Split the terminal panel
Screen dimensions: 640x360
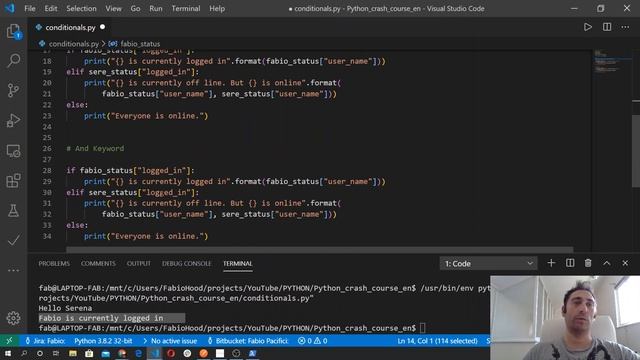pyautogui.click(x=570, y=263)
